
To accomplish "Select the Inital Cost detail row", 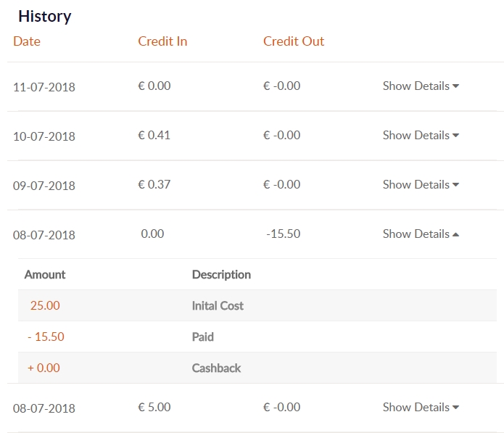I will click(x=257, y=305).
